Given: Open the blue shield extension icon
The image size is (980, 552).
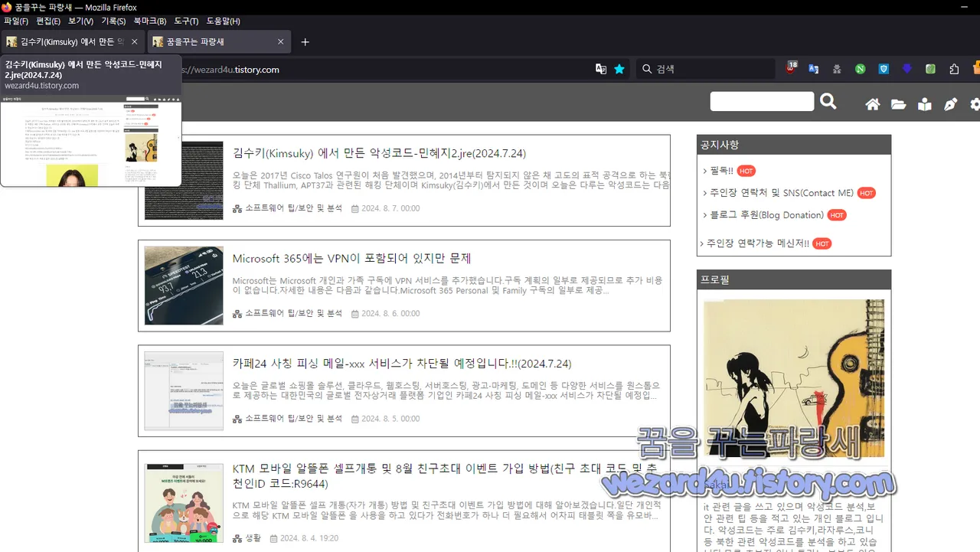Looking at the screenshot, I should [884, 69].
